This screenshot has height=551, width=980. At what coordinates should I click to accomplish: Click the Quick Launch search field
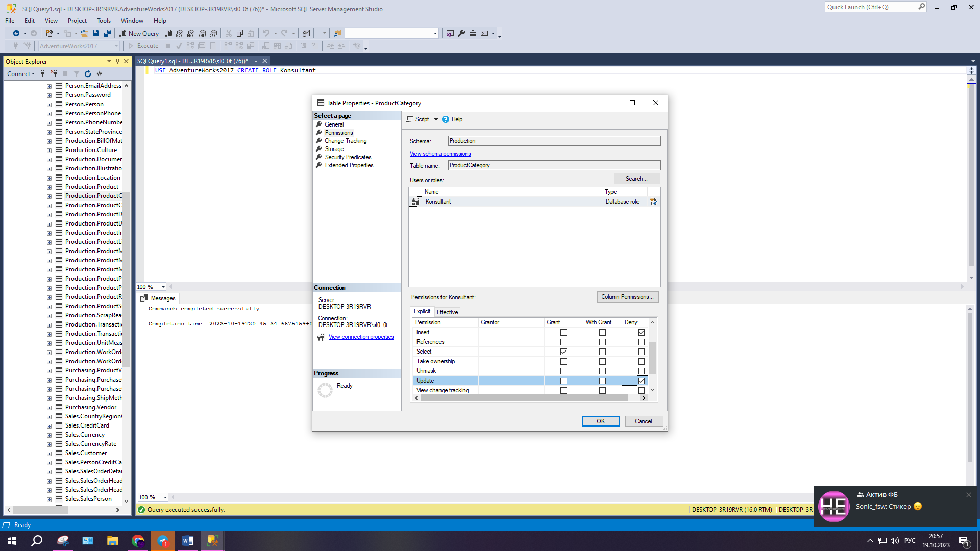(x=872, y=7)
